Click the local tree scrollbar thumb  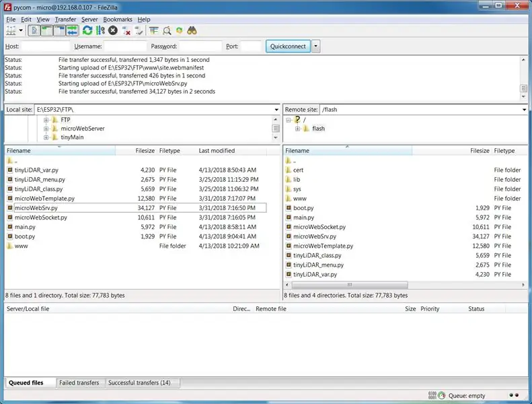(x=276, y=129)
